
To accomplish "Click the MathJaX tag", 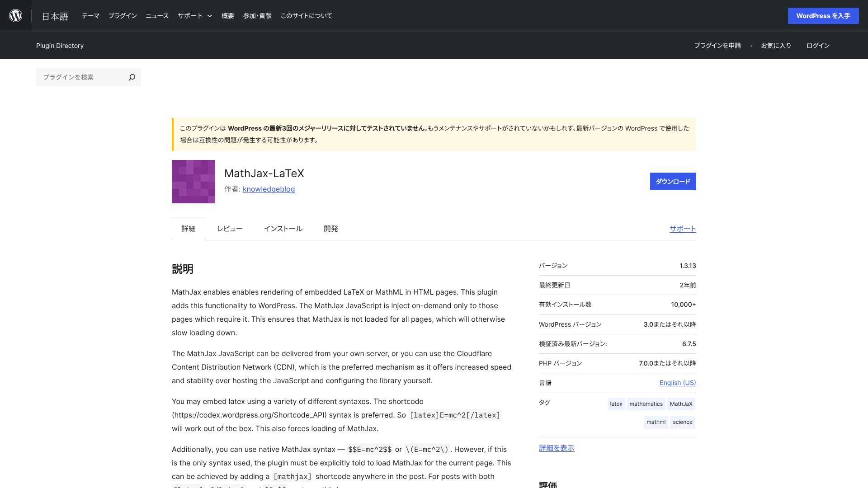I will [x=681, y=404].
